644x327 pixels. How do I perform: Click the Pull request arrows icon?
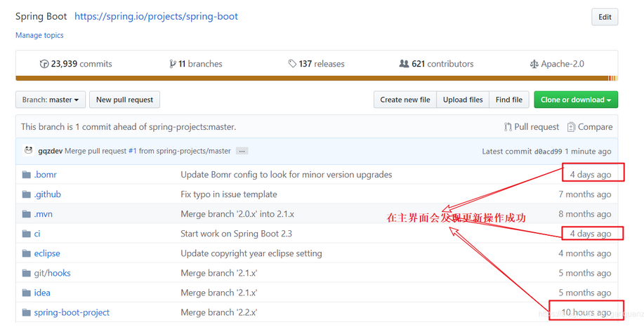(x=508, y=127)
